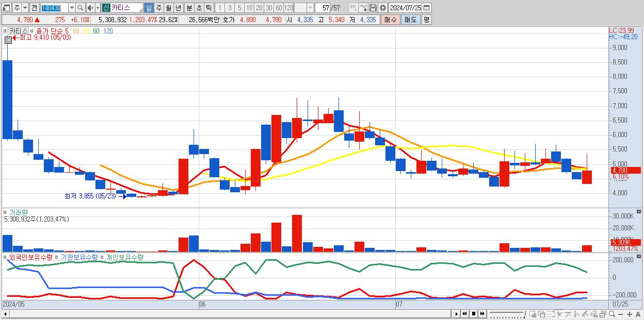Select the 틱 tick period
Viewport: 644px width, 320px height.
click(x=208, y=8)
